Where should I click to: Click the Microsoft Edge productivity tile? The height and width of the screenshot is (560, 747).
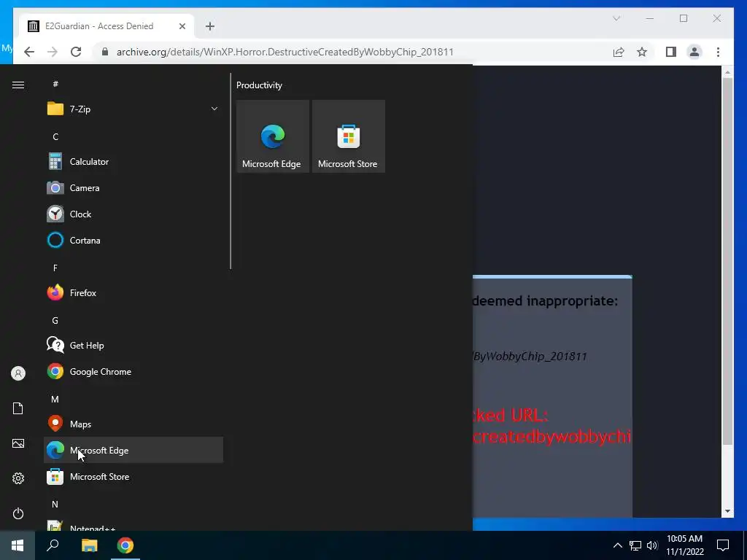pos(273,136)
